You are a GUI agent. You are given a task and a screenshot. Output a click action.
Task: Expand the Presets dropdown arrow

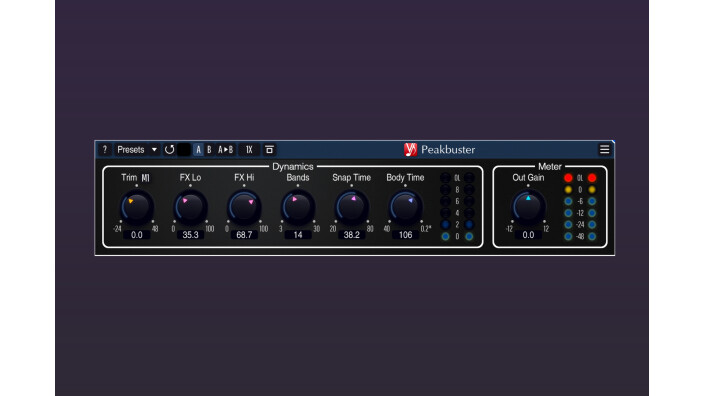[154, 150]
